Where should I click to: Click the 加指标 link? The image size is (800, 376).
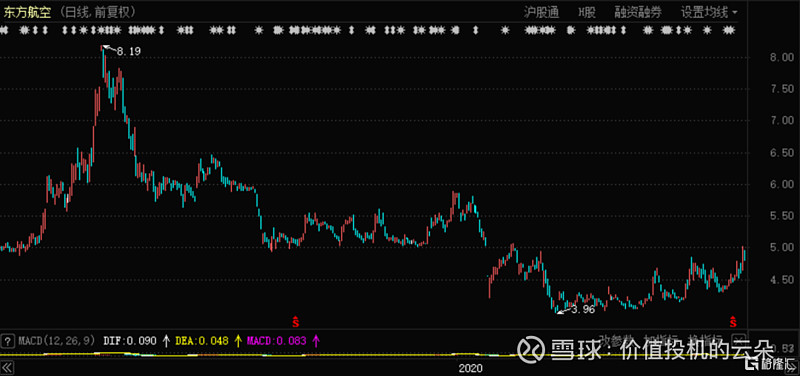coord(661,340)
